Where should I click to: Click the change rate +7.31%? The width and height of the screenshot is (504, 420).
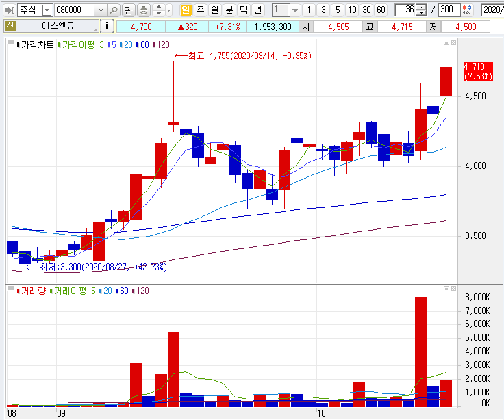[227, 27]
